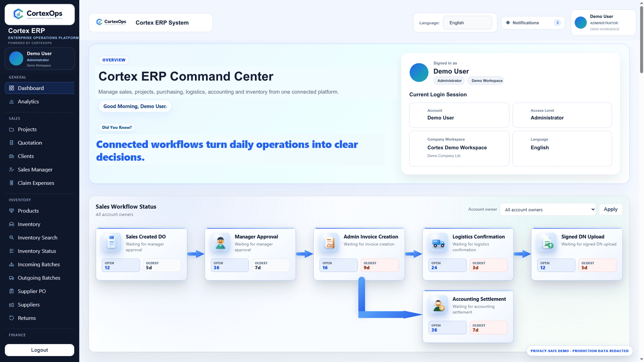The width and height of the screenshot is (644, 362).
Task: Click Demo User card in sidebar
Action: pyautogui.click(x=39, y=59)
